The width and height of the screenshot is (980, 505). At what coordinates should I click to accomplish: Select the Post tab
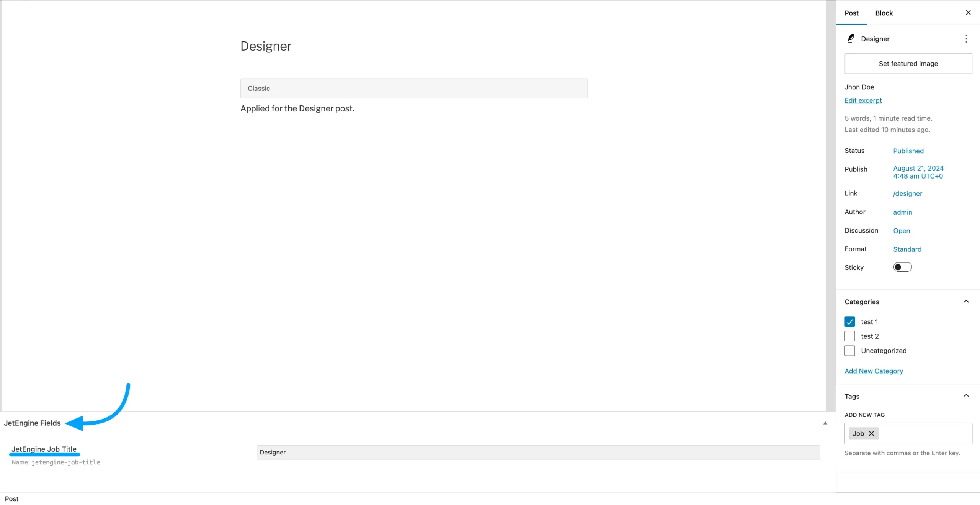(x=851, y=13)
